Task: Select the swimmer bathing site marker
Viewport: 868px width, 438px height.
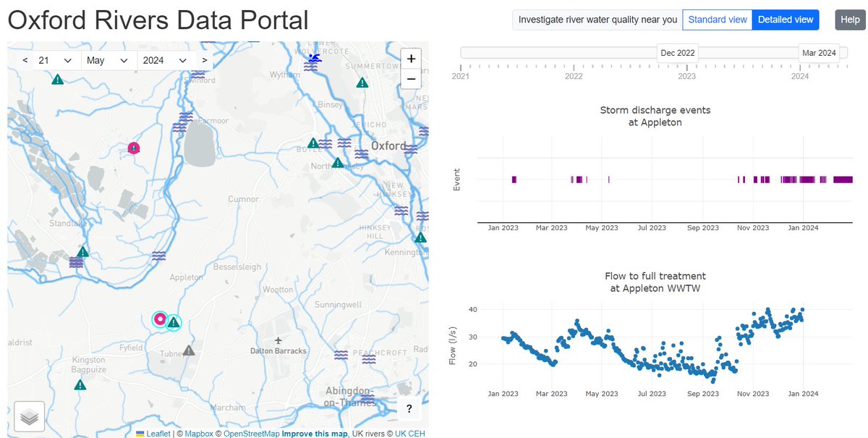Action: (313, 56)
